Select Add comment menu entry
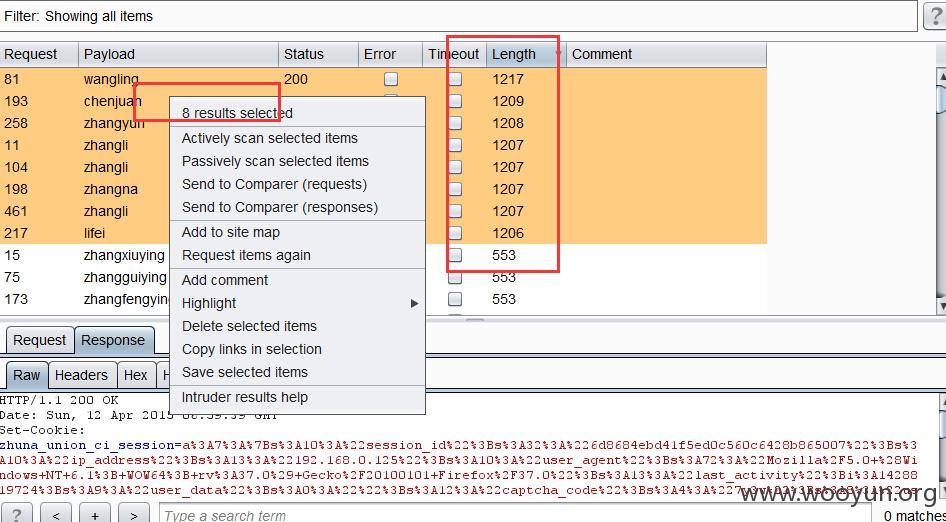 click(x=297, y=280)
